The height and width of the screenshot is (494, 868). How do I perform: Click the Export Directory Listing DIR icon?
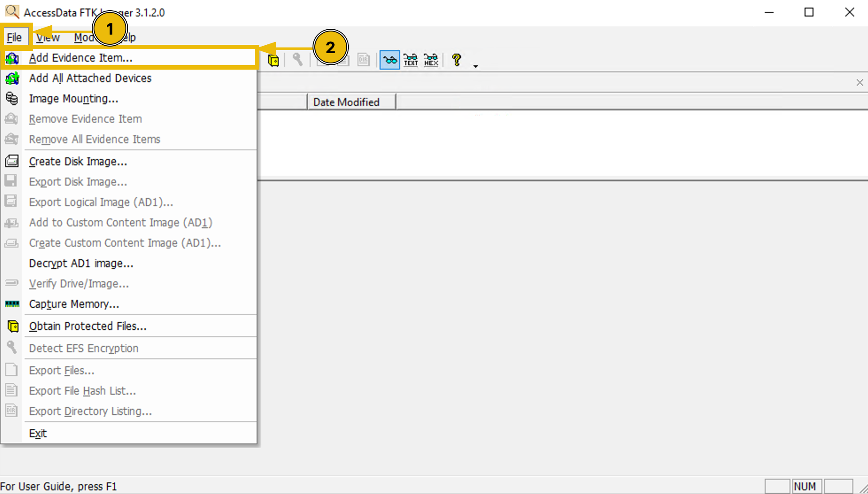pos(12,410)
